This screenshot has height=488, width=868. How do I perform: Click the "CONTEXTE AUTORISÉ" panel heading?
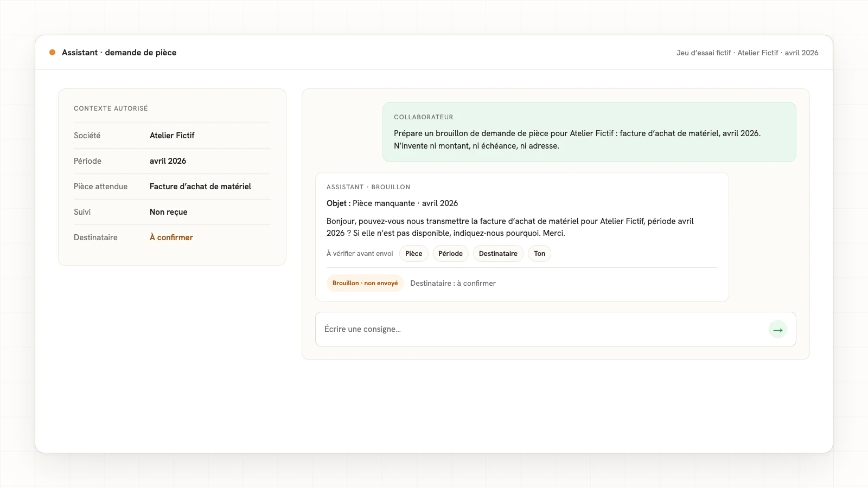pos(111,108)
